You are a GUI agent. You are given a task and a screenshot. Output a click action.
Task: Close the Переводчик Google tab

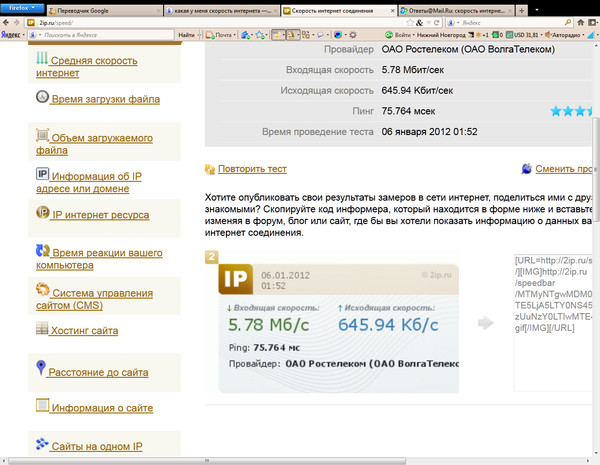[158, 11]
